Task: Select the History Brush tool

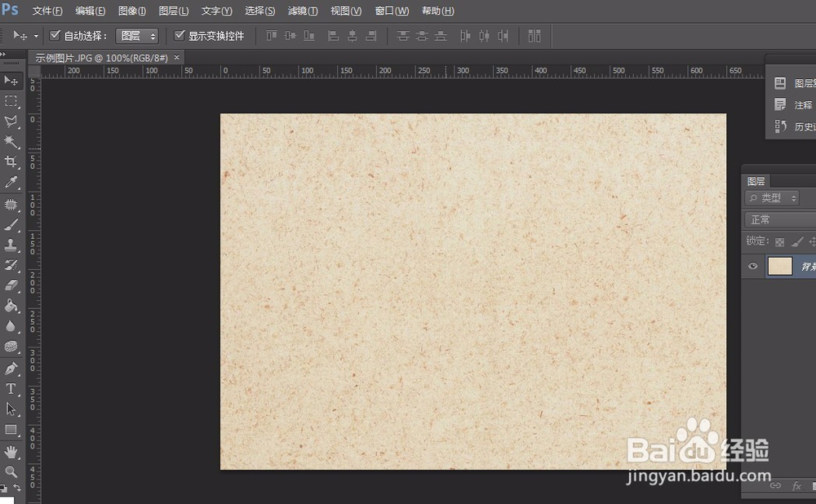Action: point(11,265)
